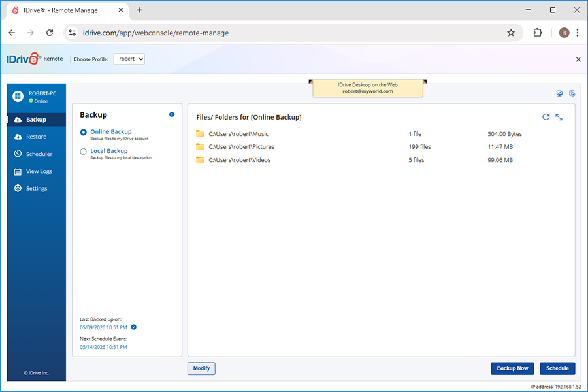
Task: Click the 11.47 MB size value
Action: click(x=500, y=147)
